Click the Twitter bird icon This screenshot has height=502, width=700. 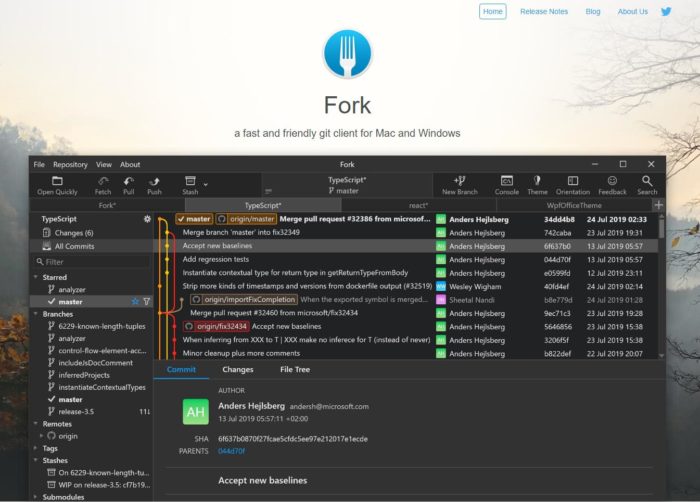click(666, 11)
